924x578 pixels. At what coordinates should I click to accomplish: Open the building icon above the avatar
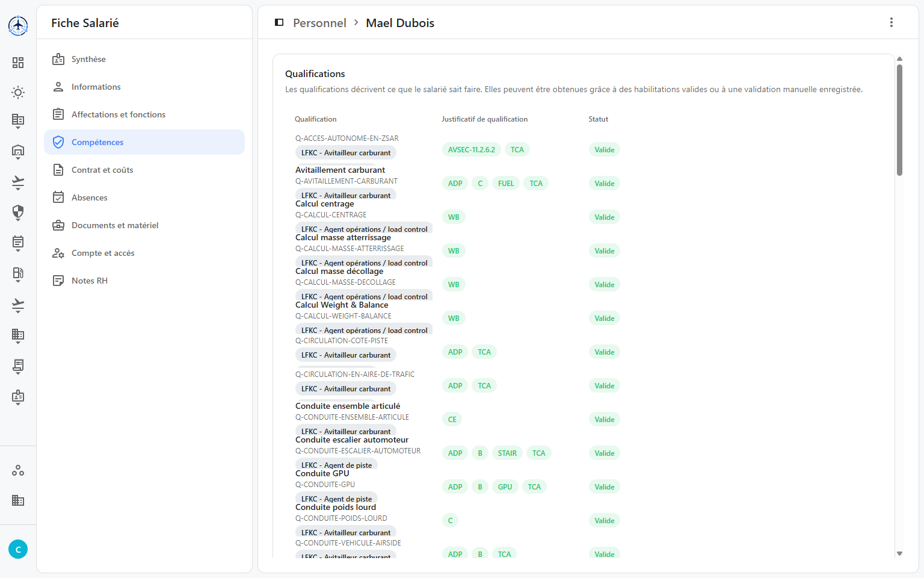pyautogui.click(x=18, y=500)
